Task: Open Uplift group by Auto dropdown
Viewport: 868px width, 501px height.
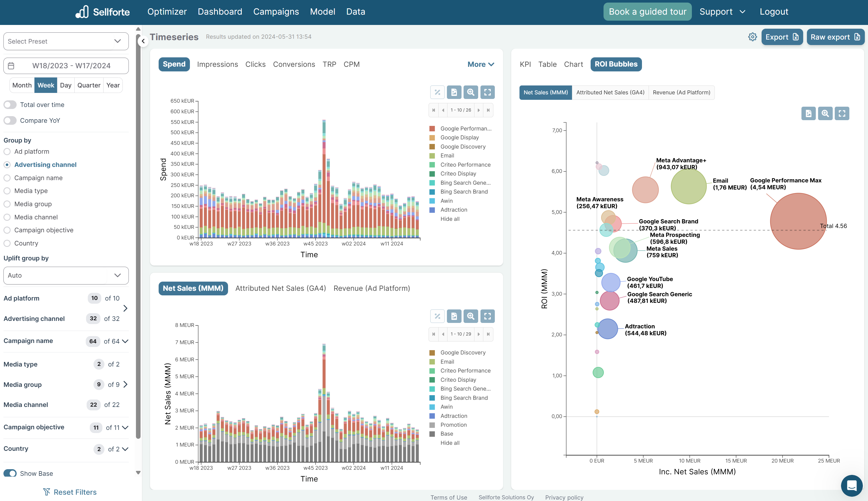Action: pos(66,275)
